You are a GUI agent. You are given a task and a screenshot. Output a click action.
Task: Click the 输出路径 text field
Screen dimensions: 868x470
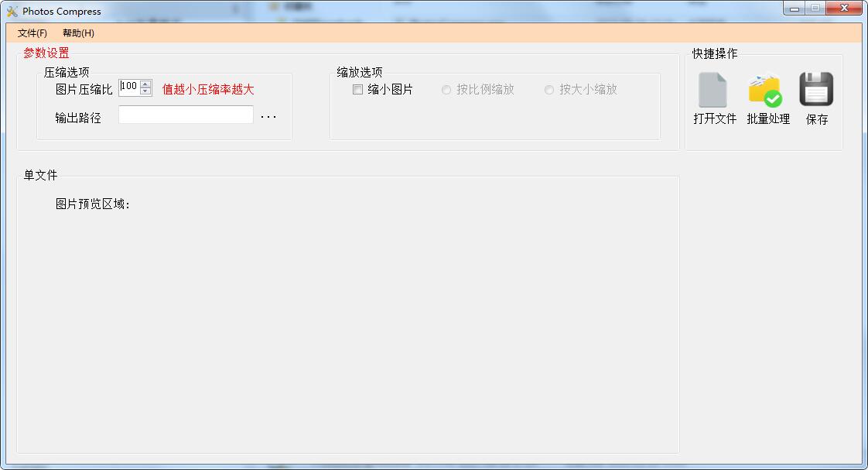pyautogui.click(x=186, y=115)
